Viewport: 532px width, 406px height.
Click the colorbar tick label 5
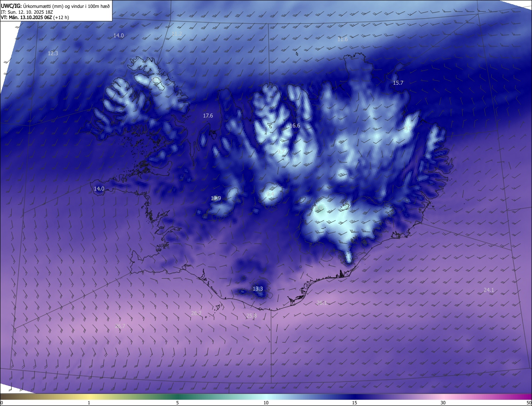177,403
